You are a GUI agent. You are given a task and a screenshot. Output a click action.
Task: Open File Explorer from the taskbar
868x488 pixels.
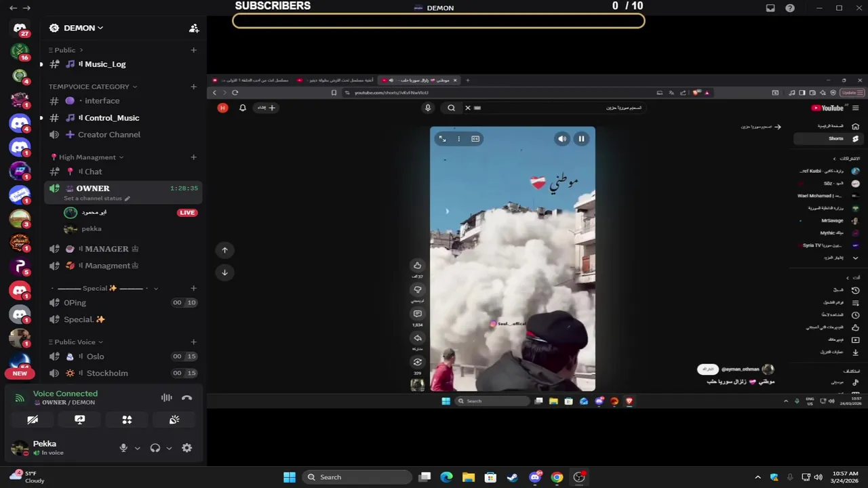point(469,477)
